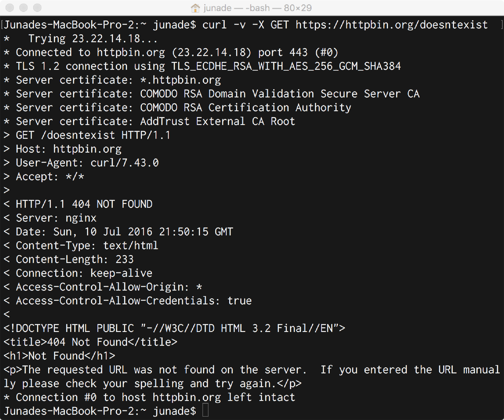
Task: Click the red close window button
Action: tap(10, 8)
